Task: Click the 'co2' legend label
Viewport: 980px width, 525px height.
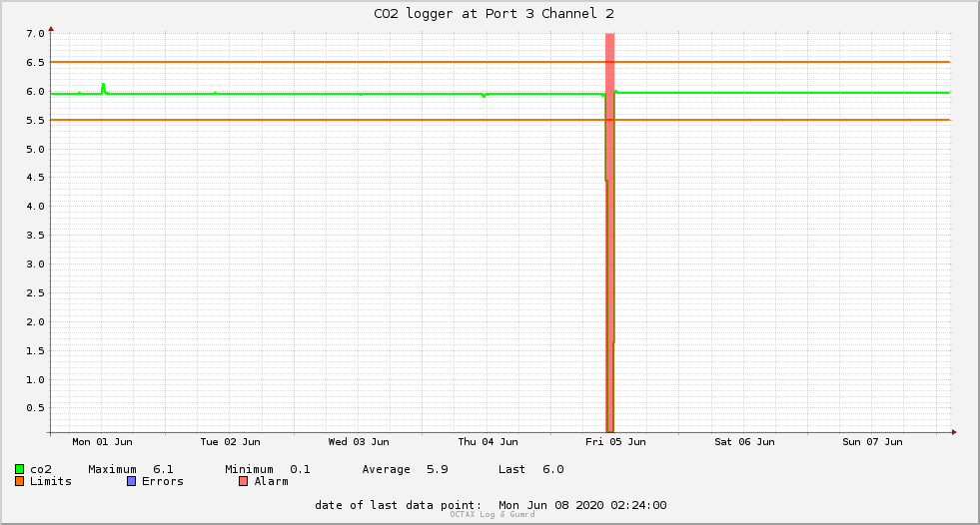Action: pos(41,469)
